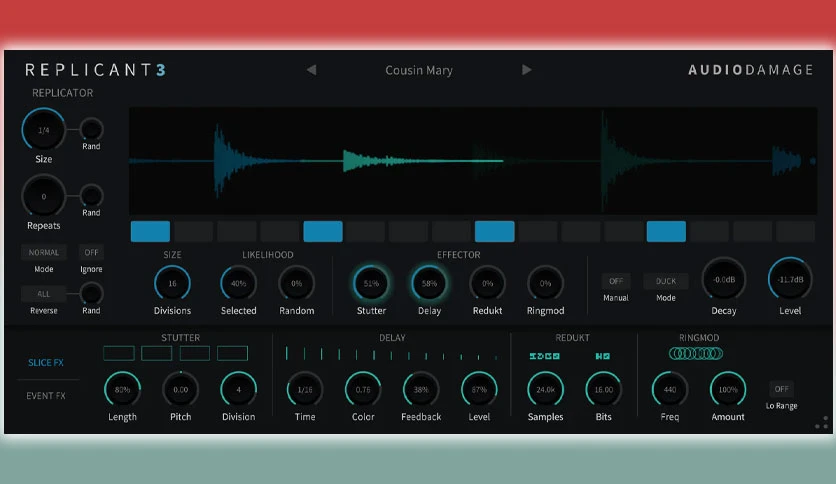
Task: Click the Stutter effector knob
Action: point(371,283)
